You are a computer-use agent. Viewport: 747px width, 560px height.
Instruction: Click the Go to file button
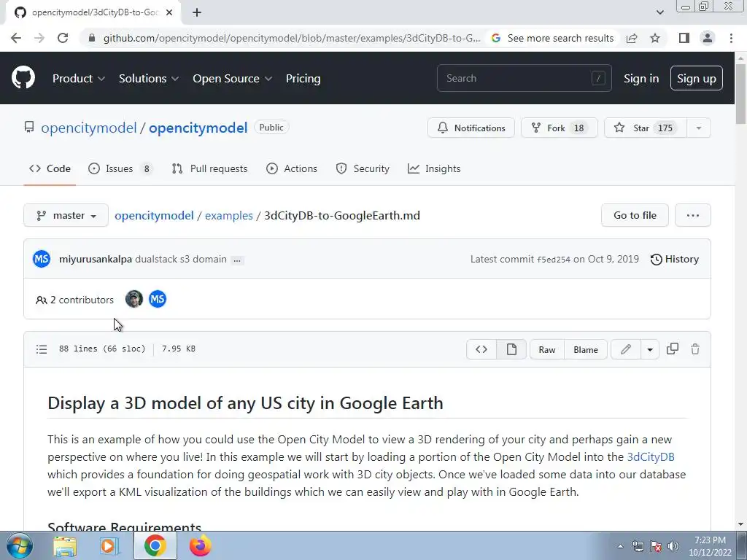(635, 215)
